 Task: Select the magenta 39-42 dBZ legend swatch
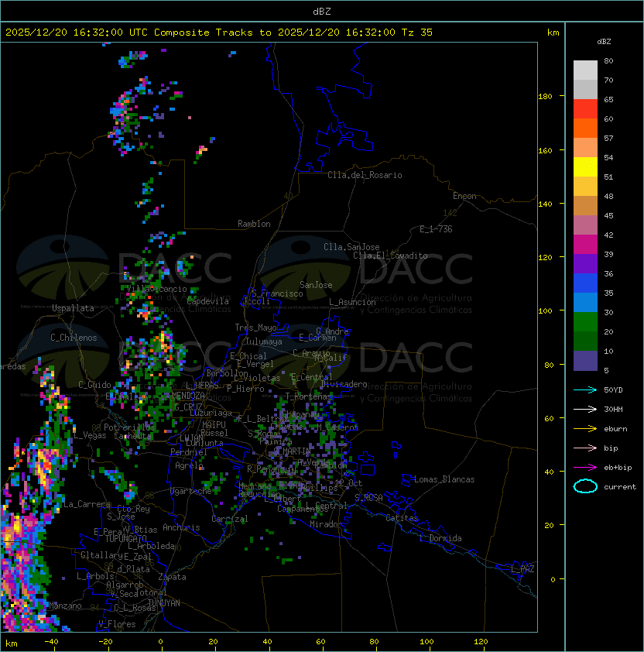point(585,245)
